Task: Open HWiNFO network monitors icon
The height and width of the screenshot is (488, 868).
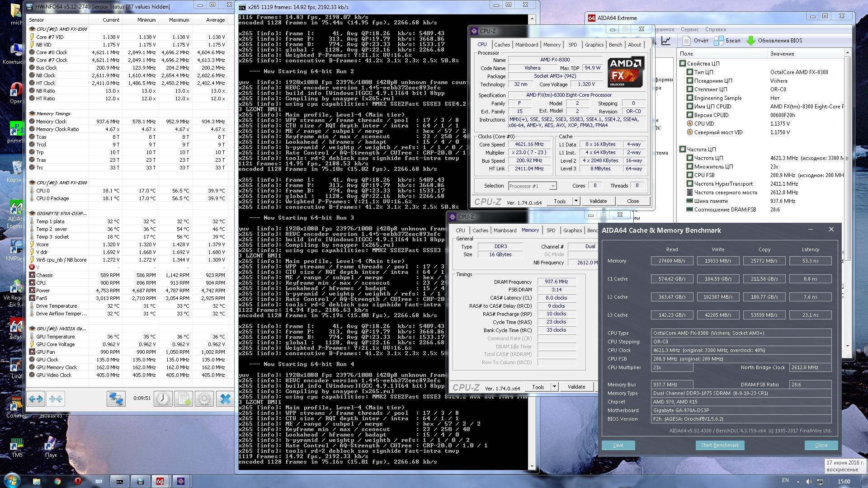Action: click(116, 399)
